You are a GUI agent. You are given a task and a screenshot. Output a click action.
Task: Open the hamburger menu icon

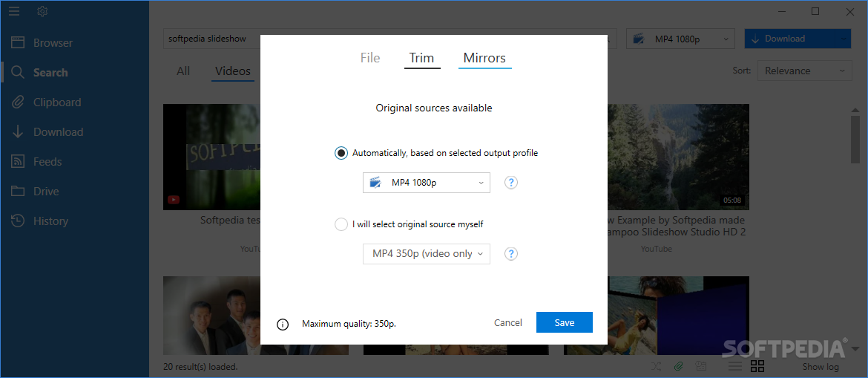tap(14, 11)
